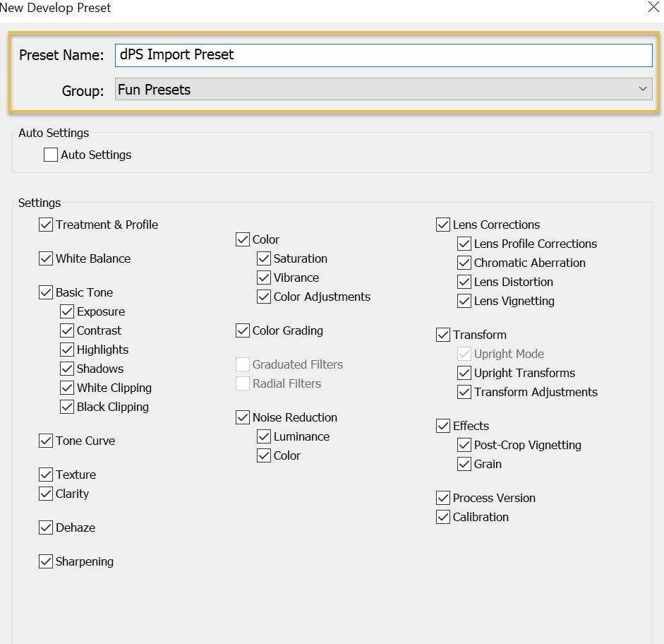Toggle the Vibrance checkbox under Color
The width and height of the screenshot is (664, 644).
point(264,278)
